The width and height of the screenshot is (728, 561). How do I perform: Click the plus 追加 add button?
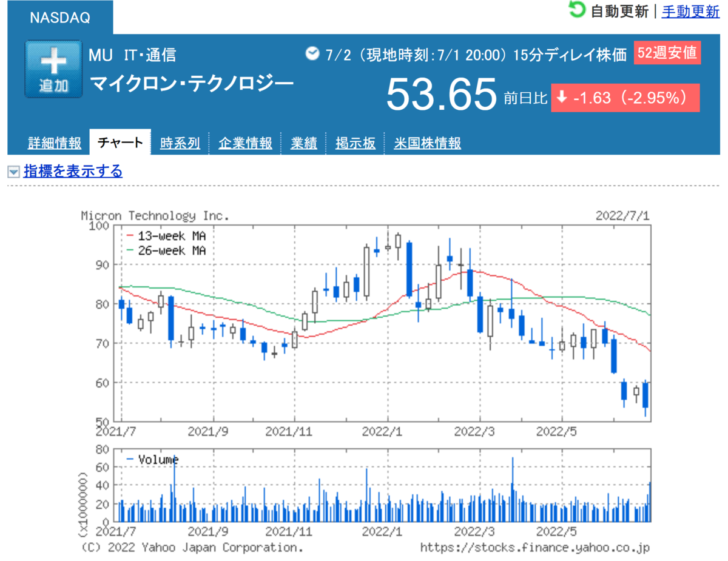point(53,69)
